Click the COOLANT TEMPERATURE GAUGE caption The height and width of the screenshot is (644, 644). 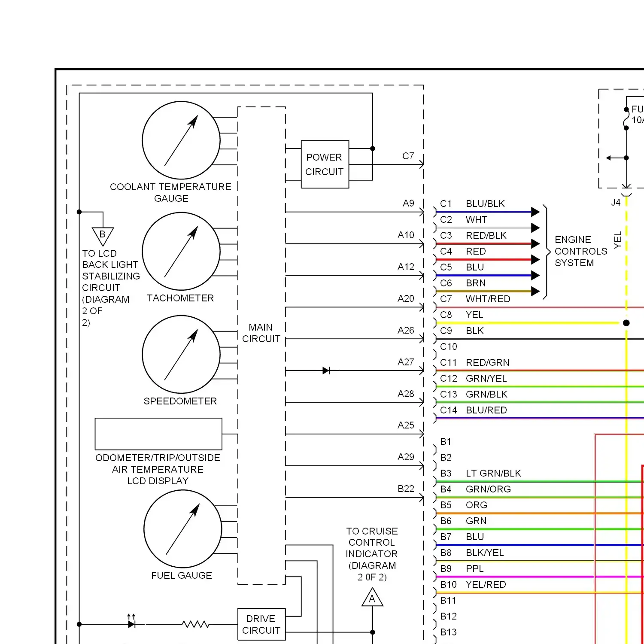click(x=170, y=192)
